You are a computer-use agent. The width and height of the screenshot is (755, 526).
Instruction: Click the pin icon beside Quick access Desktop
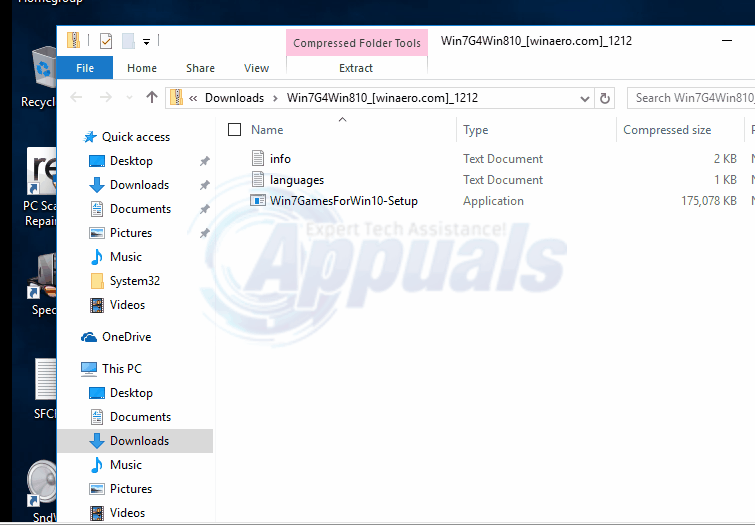(205, 161)
